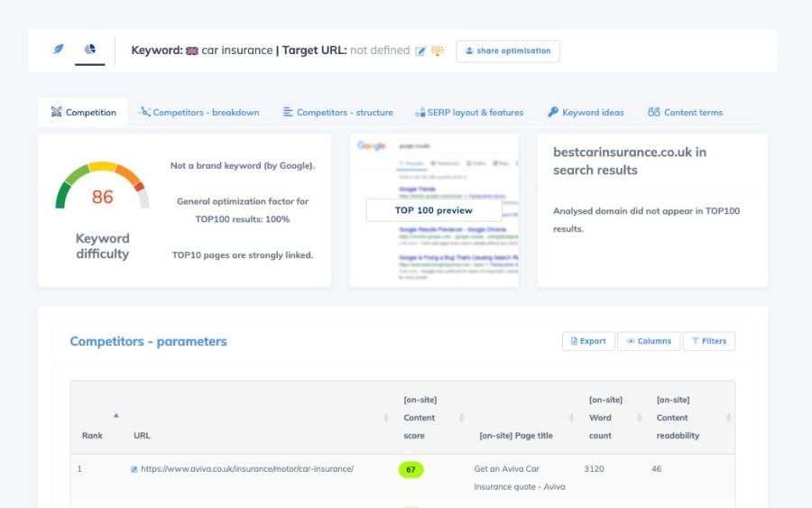Click the Competition tab crossed-swords icon

pos(57,112)
